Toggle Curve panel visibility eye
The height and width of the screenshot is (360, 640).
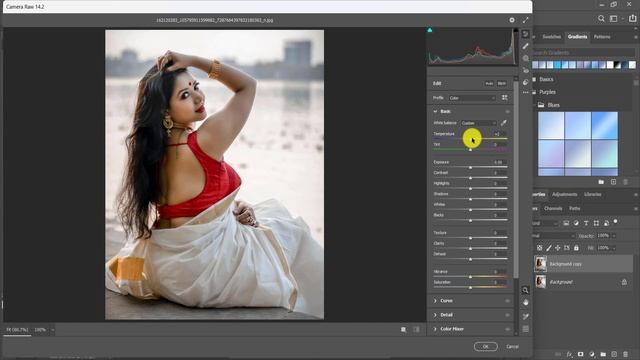click(x=508, y=301)
